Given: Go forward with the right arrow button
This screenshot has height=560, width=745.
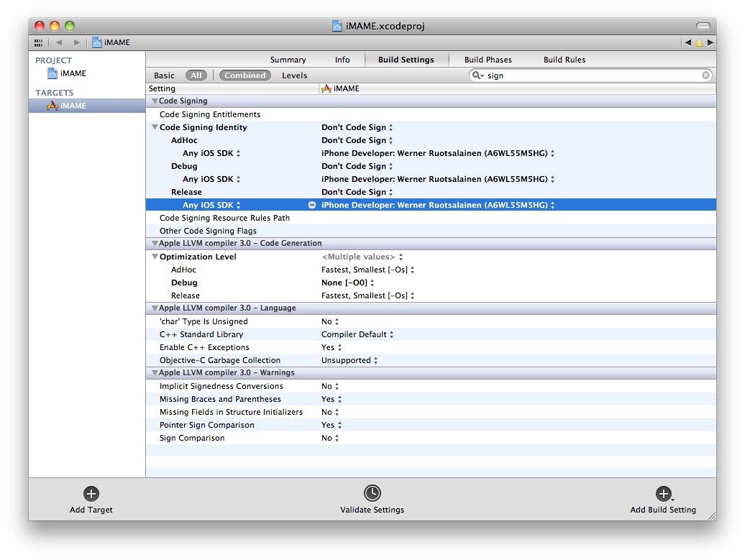Looking at the screenshot, I should [76, 42].
